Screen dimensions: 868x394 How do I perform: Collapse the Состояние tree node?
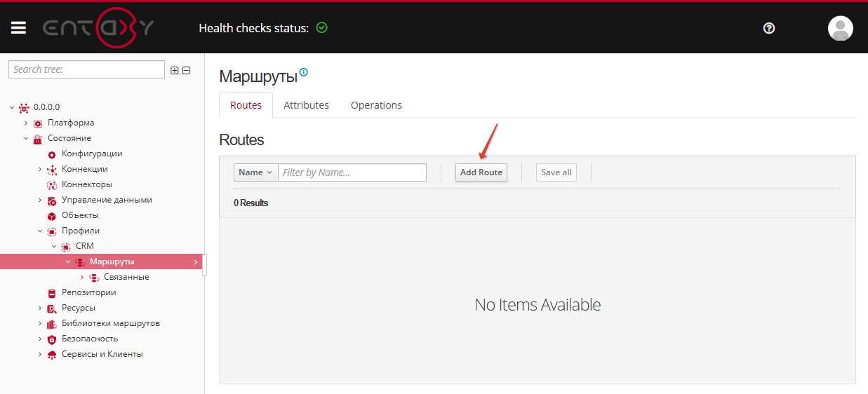tap(26, 138)
